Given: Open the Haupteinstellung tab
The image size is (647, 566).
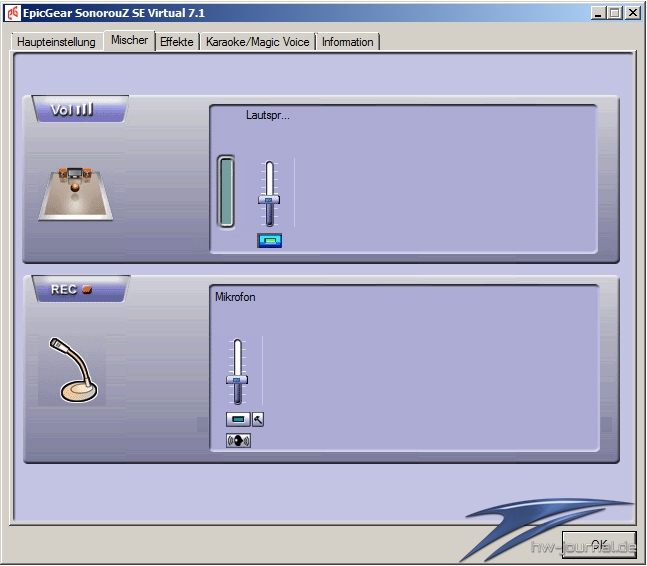Looking at the screenshot, I should [x=56, y=42].
